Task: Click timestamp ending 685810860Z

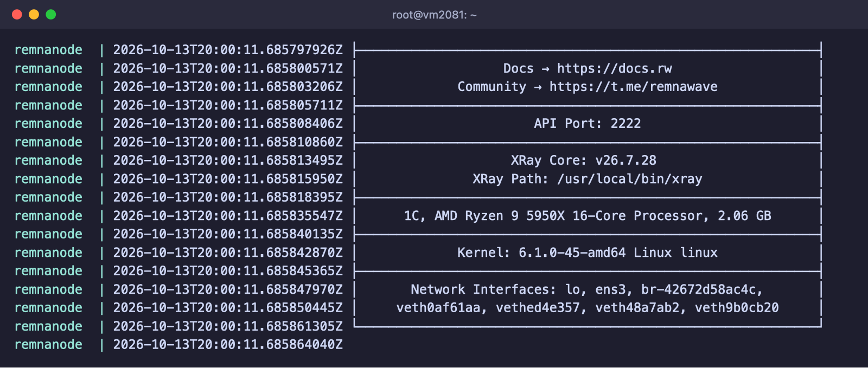Action: pyautogui.click(x=228, y=142)
